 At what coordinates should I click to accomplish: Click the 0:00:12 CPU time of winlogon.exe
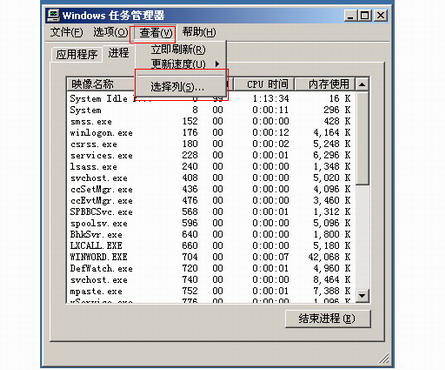pos(270,133)
